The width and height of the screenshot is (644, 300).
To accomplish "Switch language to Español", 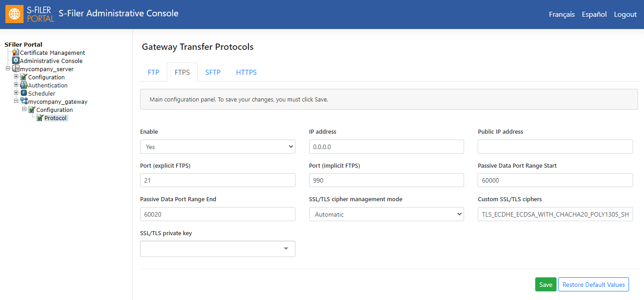I will point(595,15).
